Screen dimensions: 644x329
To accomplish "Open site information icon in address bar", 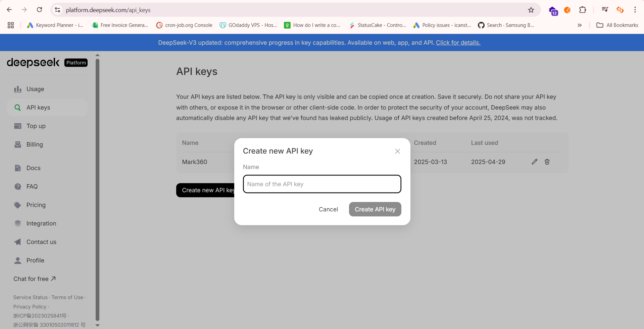I will pyautogui.click(x=58, y=10).
